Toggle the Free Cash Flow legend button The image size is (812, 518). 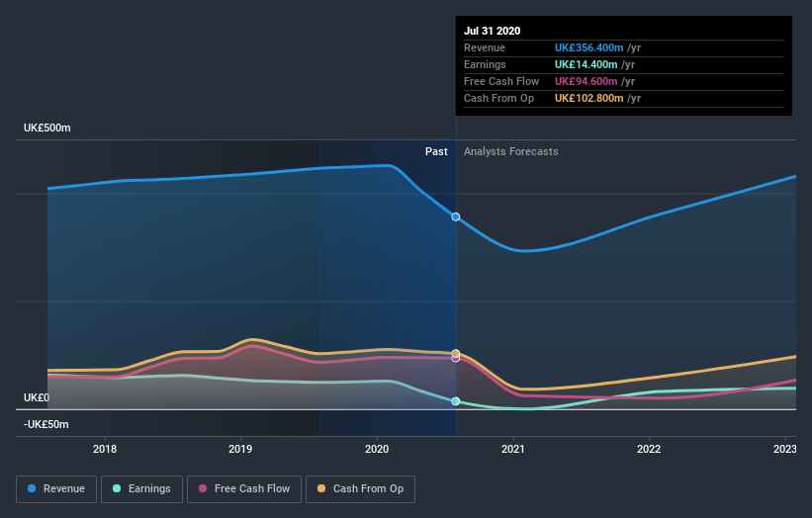244,489
